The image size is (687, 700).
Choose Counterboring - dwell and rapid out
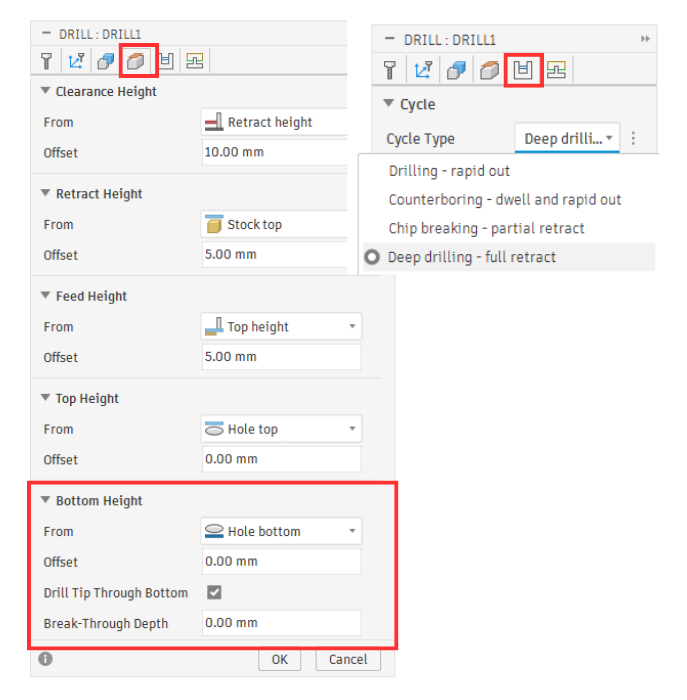click(x=505, y=200)
